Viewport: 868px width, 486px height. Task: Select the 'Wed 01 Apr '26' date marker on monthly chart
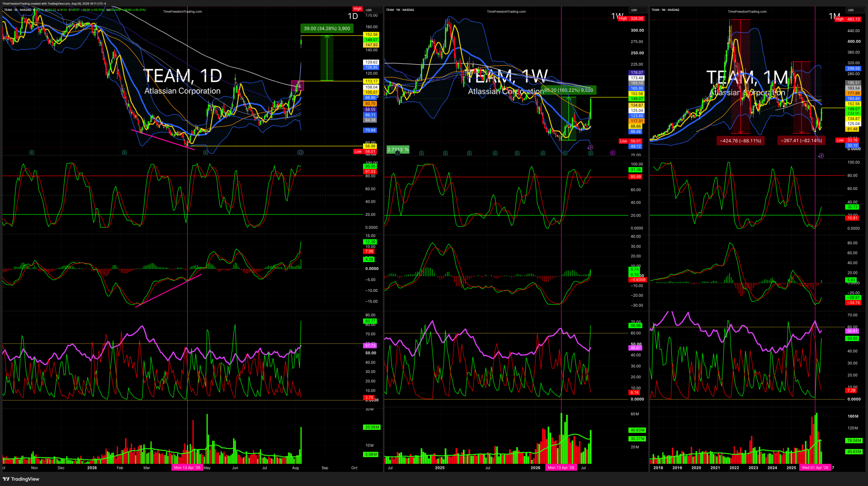(815, 468)
